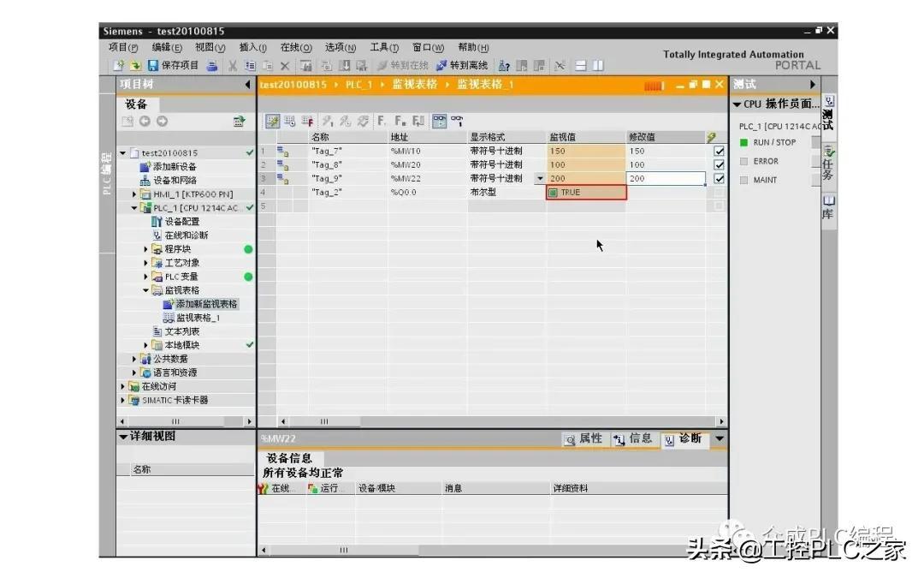This screenshot has height=578, width=924.
Task: Click the Monitor All glasses icon
Action: coord(440,121)
